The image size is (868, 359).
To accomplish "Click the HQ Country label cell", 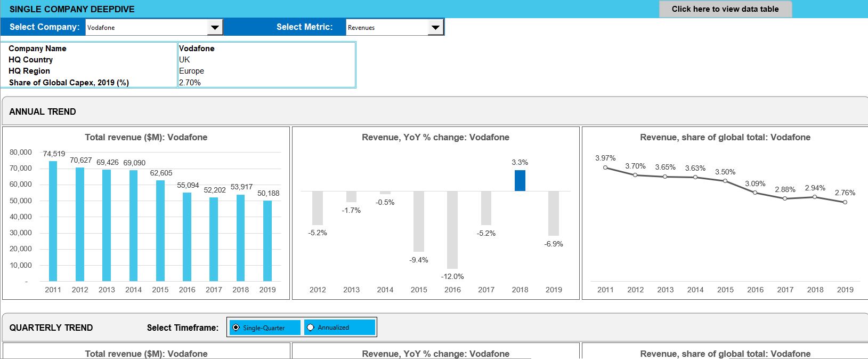I will 30,60.
